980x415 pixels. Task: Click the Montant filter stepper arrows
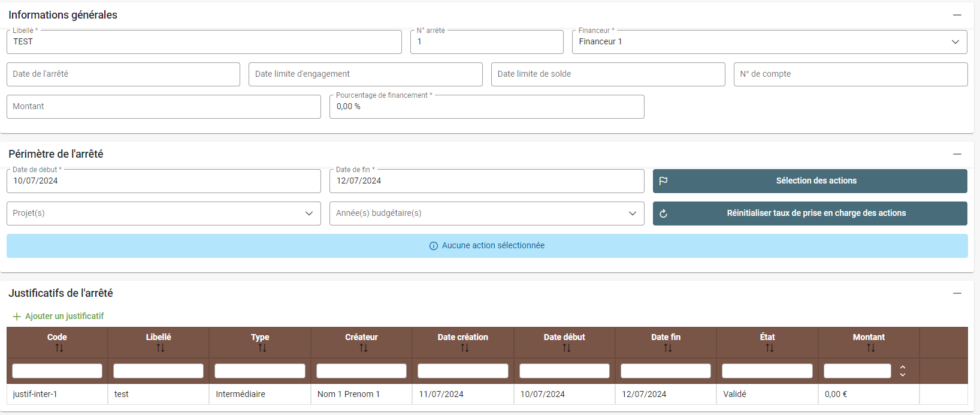click(902, 371)
